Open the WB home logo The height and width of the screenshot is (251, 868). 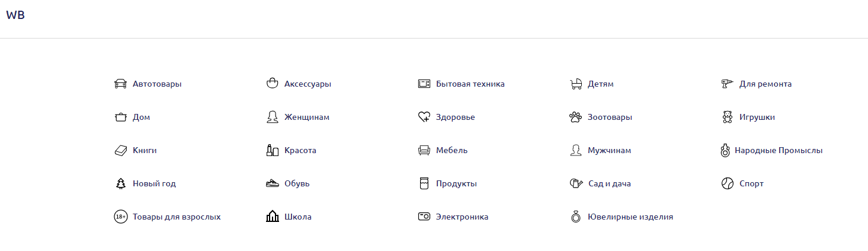pos(15,15)
